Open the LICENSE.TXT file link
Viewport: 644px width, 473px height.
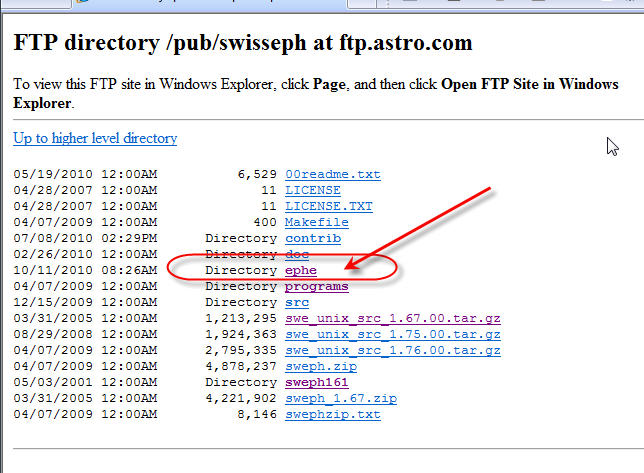pyautogui.click(x=328, y=206)
